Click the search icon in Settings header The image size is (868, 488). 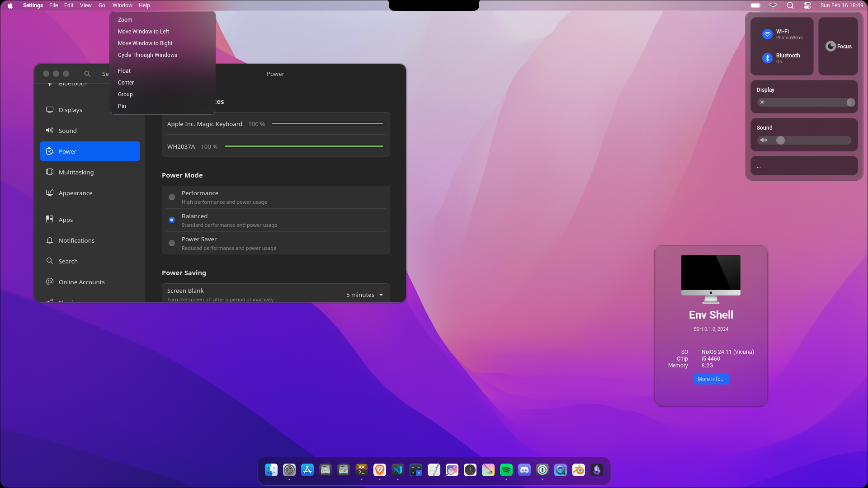pyautogui.click(x=87, y=74)
